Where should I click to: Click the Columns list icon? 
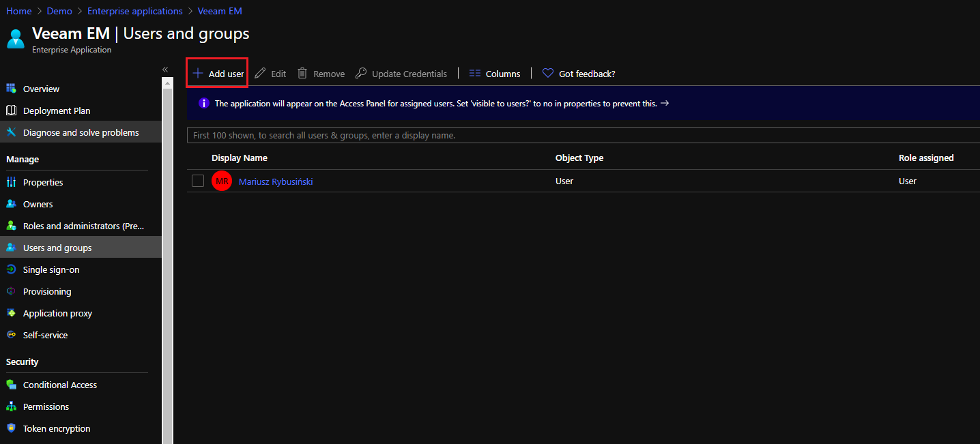pyautogui.click(x=475, y=74)
